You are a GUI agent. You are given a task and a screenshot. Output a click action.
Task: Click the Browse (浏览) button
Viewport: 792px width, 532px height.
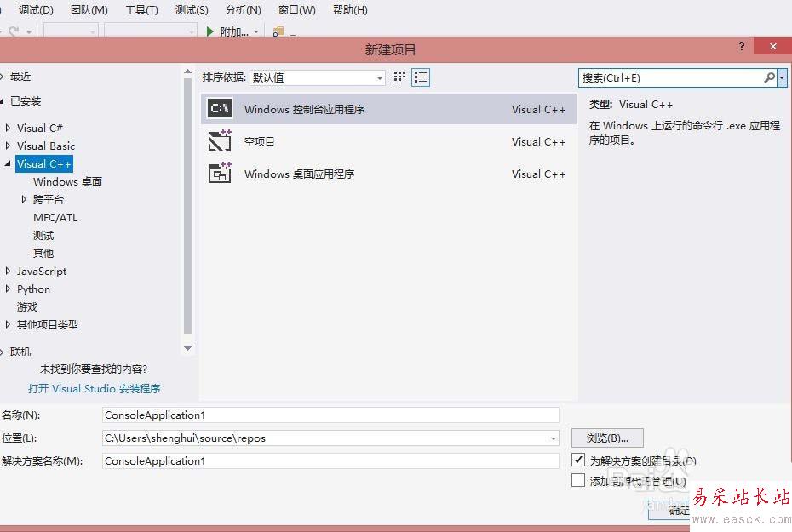(607, 438)
